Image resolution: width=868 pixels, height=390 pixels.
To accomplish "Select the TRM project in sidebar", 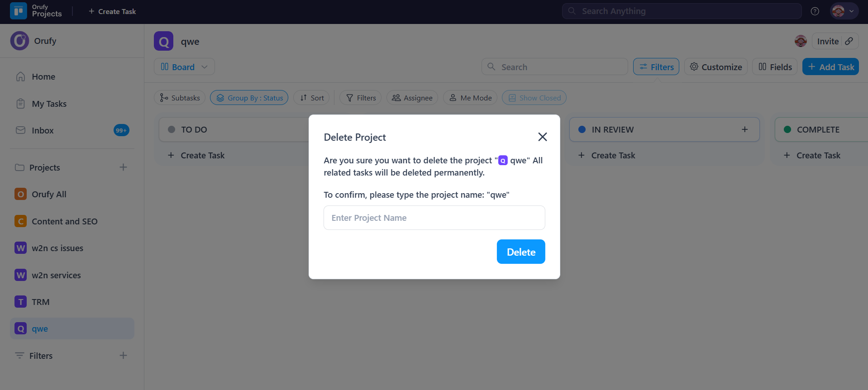I will coord(40,302).
